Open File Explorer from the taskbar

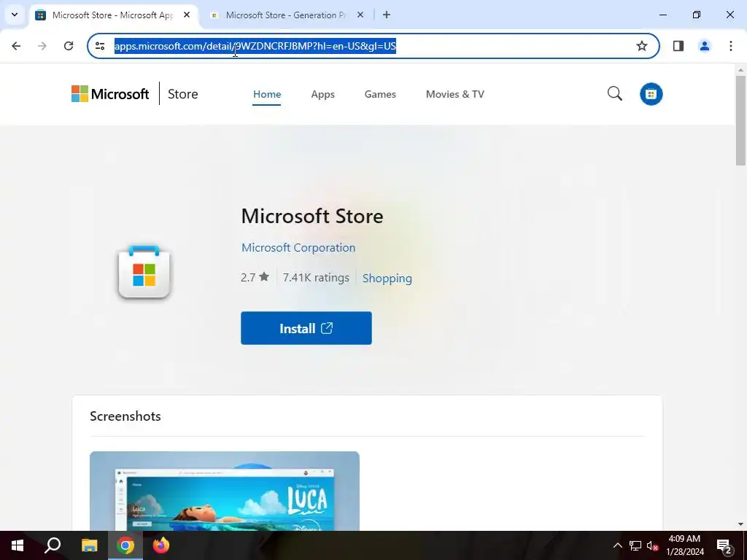(x=89, y=545)
